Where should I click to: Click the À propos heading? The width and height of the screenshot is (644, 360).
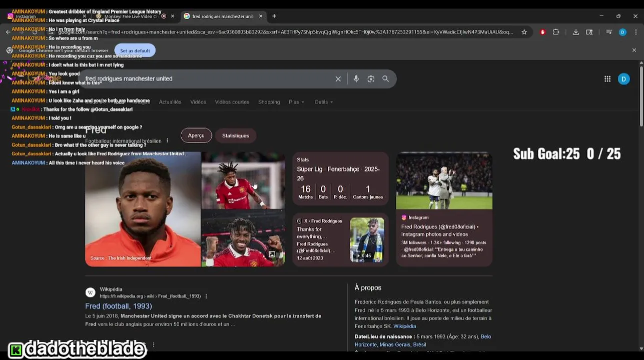tap(368, 287)
